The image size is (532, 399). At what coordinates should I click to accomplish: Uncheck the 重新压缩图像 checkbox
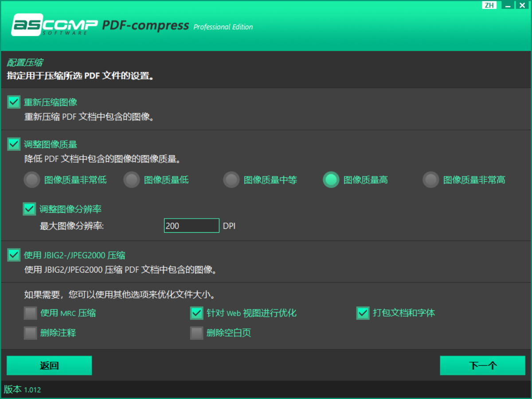coord(14,102)
